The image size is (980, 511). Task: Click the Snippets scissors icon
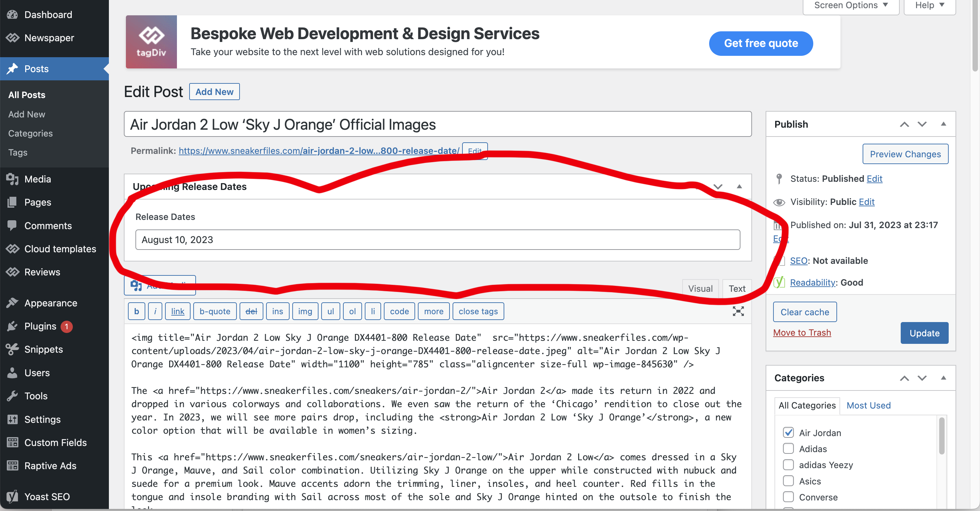tap(13, 349)
